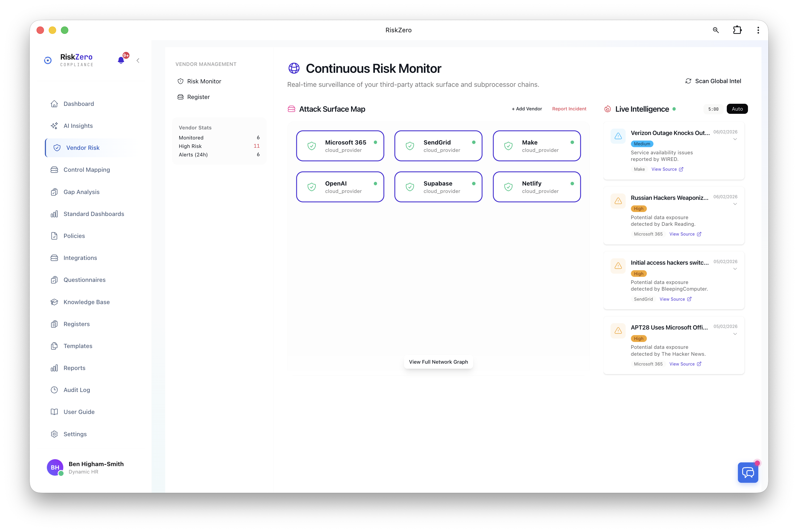Click the 5:00 refresh timer

pos(713,109)
